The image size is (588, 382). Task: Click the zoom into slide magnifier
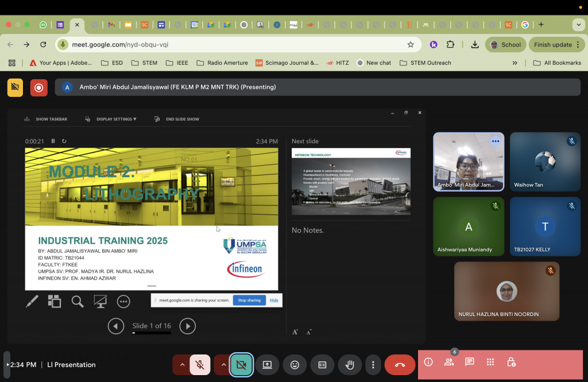(78, 302)
